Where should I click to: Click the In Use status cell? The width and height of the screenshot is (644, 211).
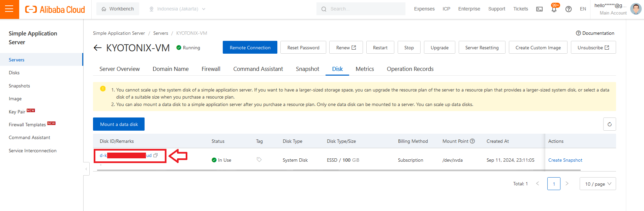pyautogui.click(x=221, y=160)
